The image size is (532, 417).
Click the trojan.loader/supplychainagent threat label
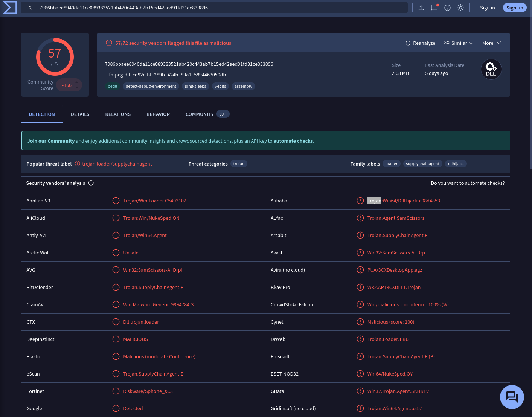(x=117, y=164)
